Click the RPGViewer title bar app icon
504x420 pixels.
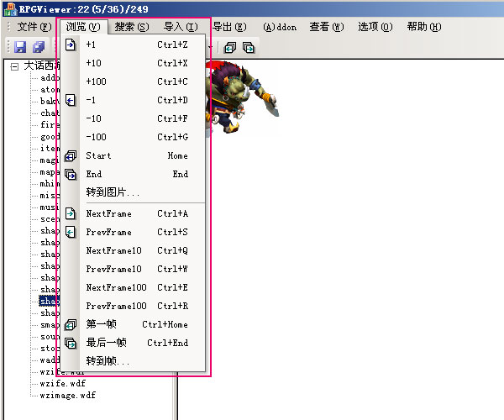pyautogui.click(x=9, y=9)
